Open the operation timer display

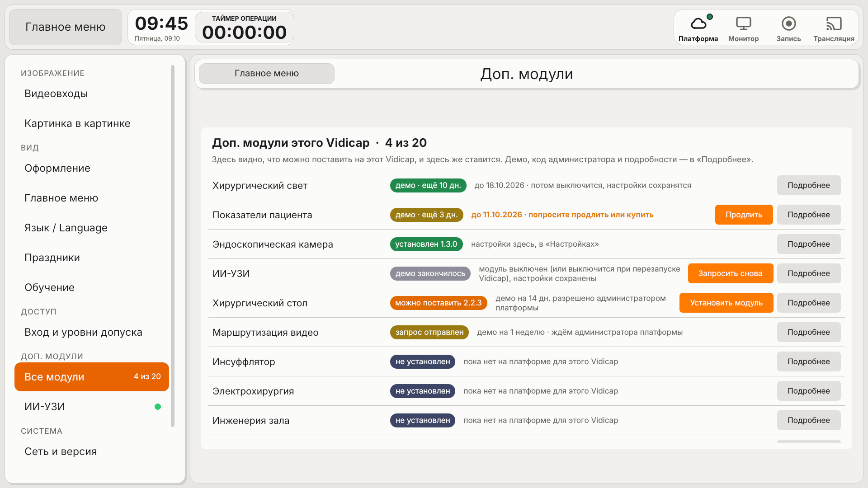coord(244,28)
